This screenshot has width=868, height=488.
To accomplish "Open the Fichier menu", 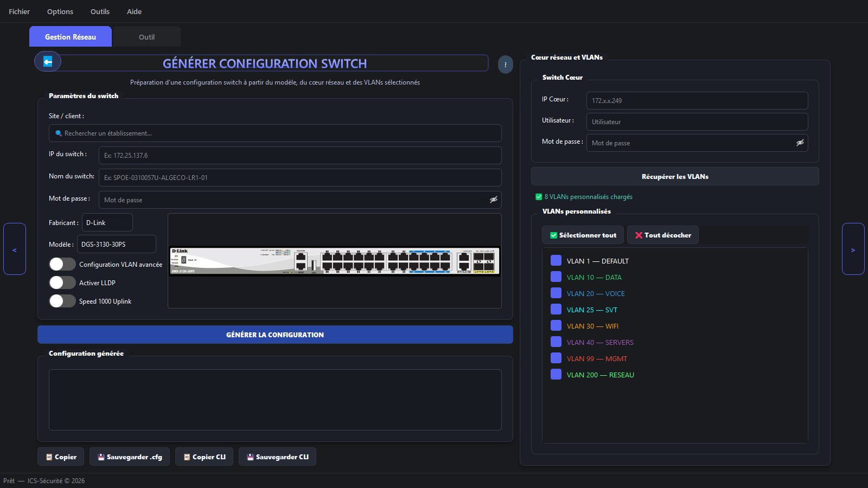I will [20, 11].
